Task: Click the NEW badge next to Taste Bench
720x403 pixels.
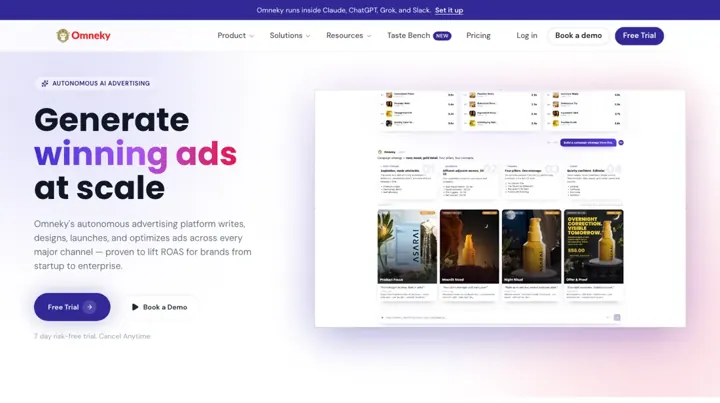Action: click(442, 36)
